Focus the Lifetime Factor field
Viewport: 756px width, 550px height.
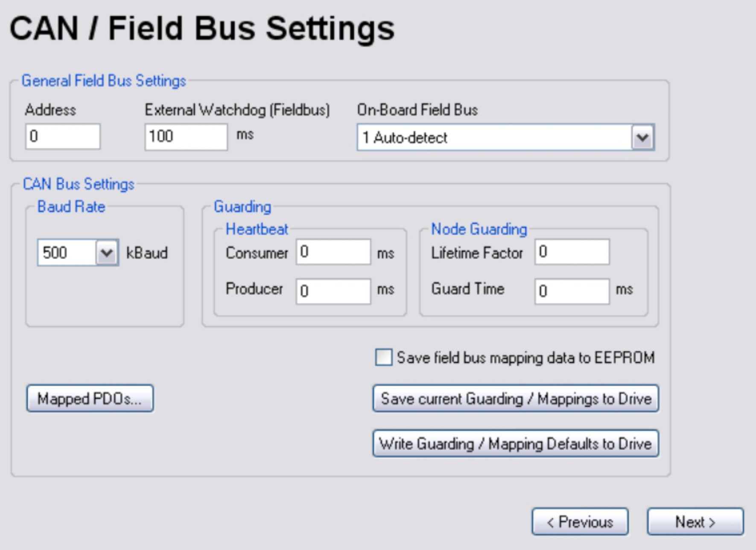click(x=572, y=252)
